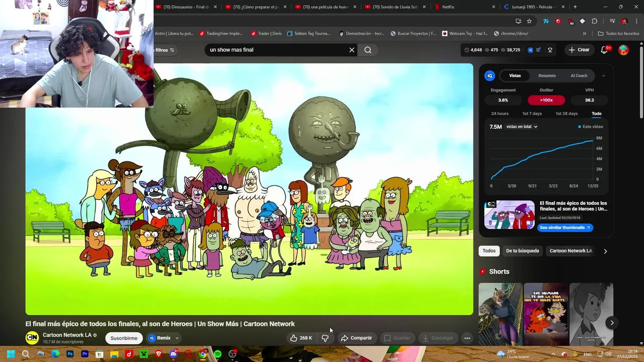Open the more actions three-dot menu
This screenshot has height=362, width=644.
467,338
